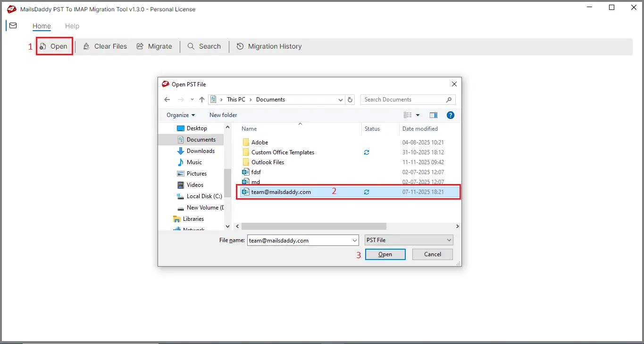
Task: Click the Migrate export icon
Action: click(140, 46)
